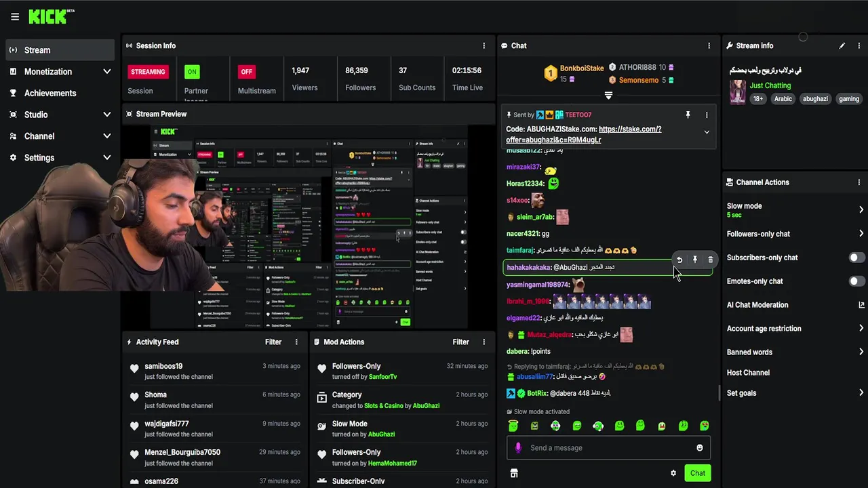Open the Just Chatting category link
This screenshot has height=488, width=868.
point(770,85)
